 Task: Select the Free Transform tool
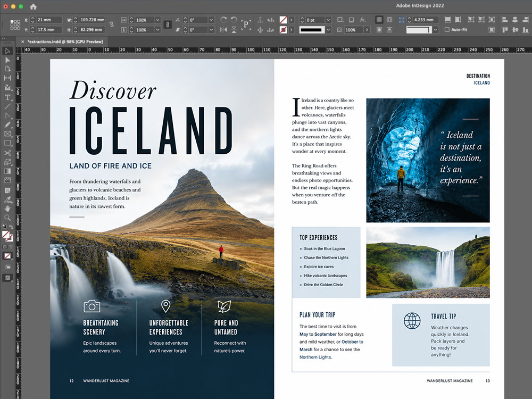(7, 162)
